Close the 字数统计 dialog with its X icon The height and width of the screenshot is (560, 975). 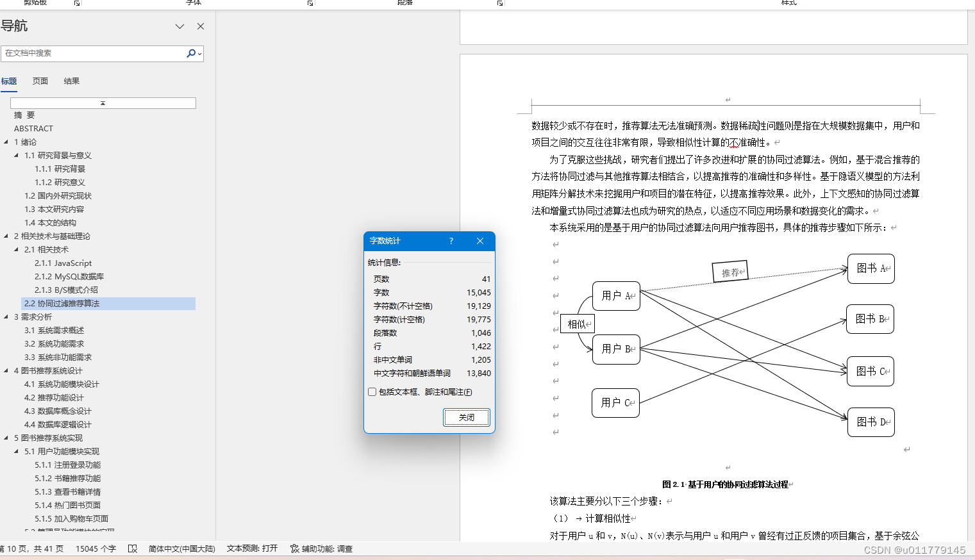(x=480, y=241)
